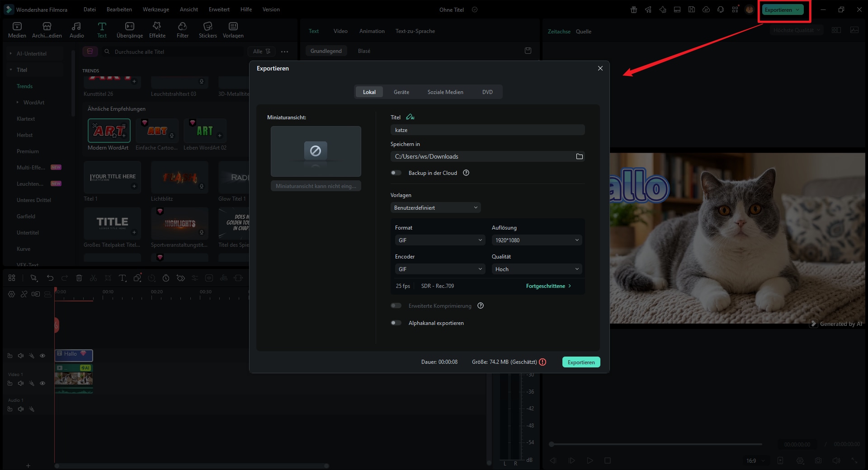
Task: Click the Grundlegend button
Action: [326, 51]
